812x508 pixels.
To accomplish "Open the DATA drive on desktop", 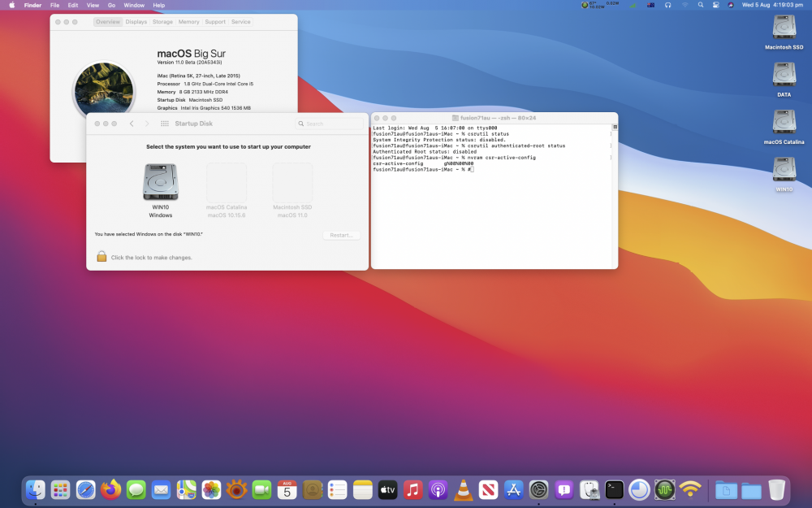I will tap(784, 80).
